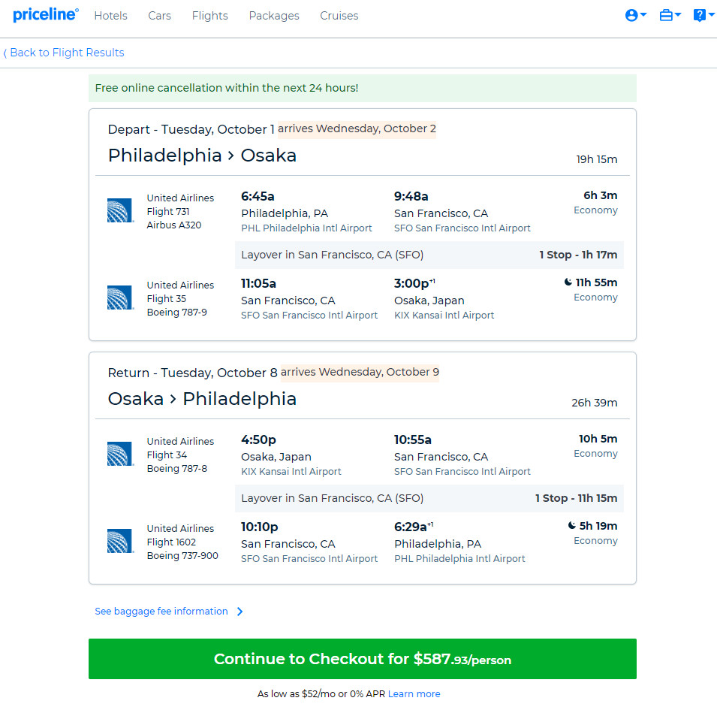The width and height of the screenshot is (717, 728).
Task: Open the Hotels menu item
Action: click(110, 16)
